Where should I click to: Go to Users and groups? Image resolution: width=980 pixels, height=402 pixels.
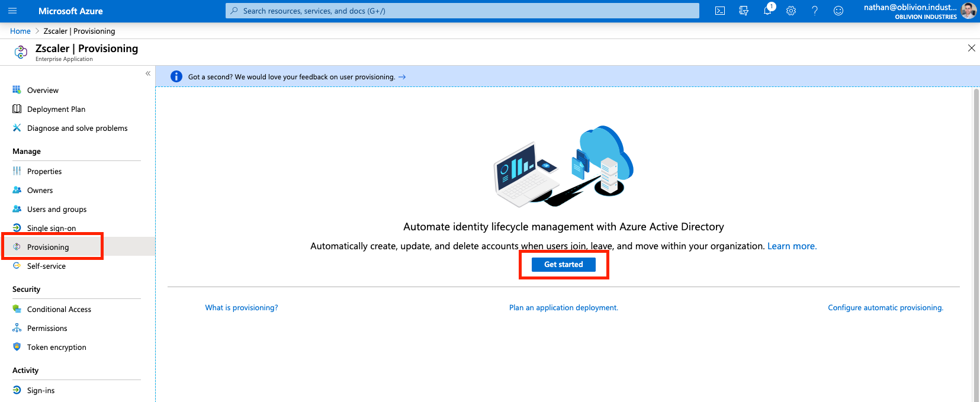point(57,209)
